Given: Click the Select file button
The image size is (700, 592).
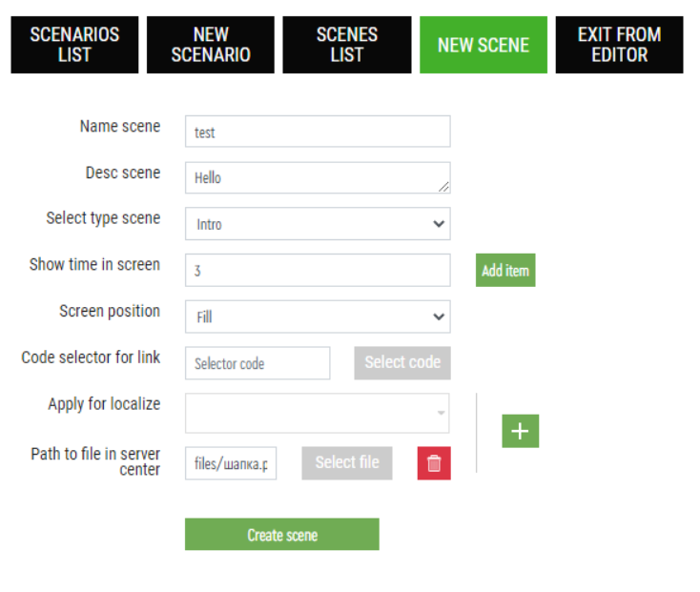Looking at the screenshot, I should coord(347,463).
